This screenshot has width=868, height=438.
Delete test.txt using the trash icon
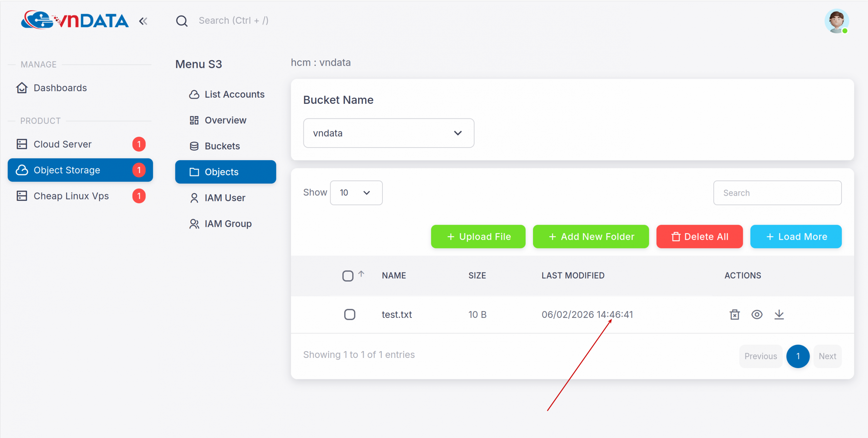(734, 315)
